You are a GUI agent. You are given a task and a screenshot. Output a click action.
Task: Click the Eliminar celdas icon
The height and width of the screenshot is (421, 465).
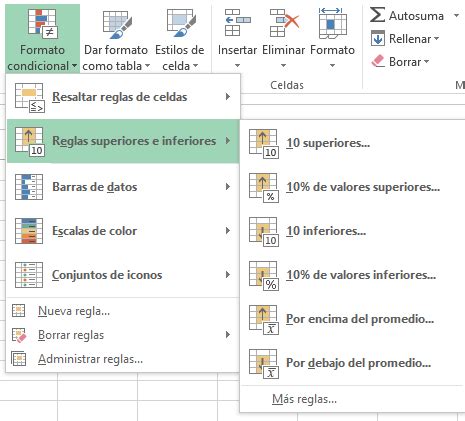tap(284, 23)
